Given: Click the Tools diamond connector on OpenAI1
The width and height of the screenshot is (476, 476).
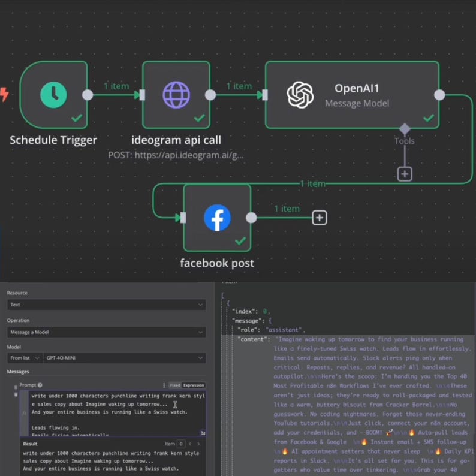Looking at the screenshot, I should pos(405,129).
